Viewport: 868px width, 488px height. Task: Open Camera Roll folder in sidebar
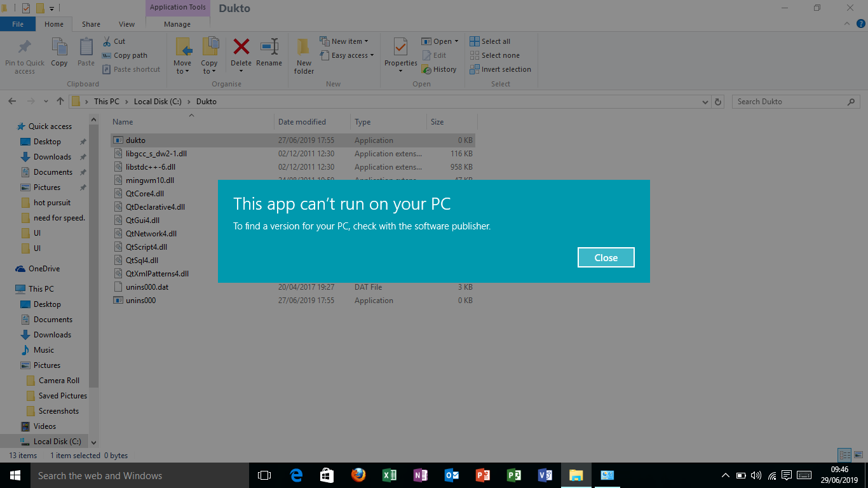pyautogui.click(x=59, y=381)
